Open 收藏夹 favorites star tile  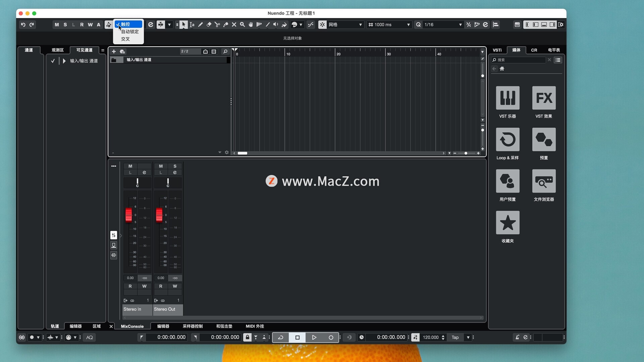[x=507, y=223]
